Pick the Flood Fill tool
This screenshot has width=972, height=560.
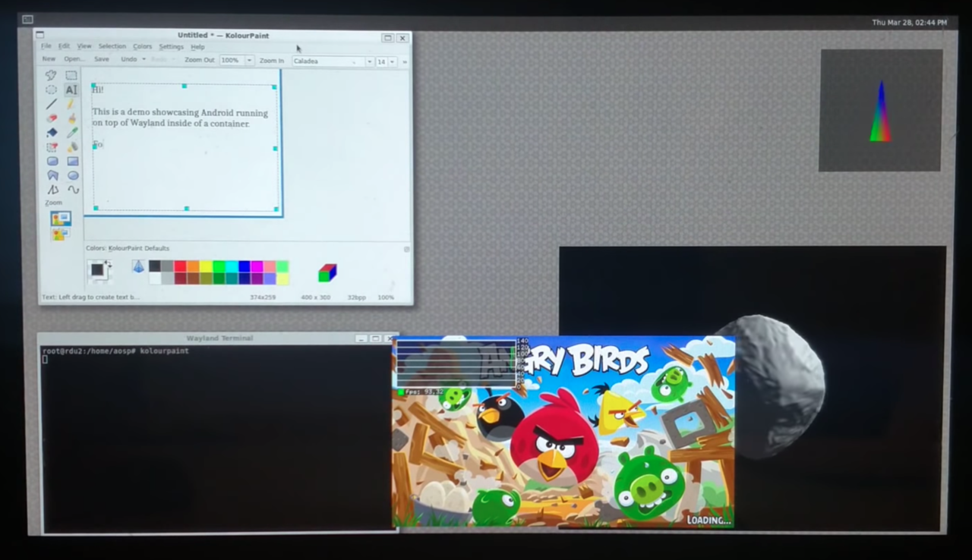[x=52, y=133]
